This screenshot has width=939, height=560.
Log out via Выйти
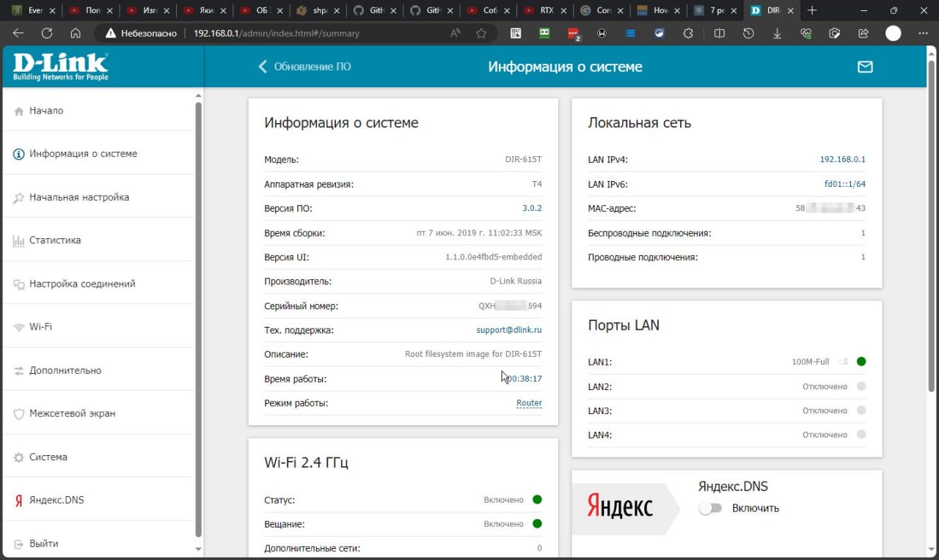pyautogui.click(x=98, y=543)
